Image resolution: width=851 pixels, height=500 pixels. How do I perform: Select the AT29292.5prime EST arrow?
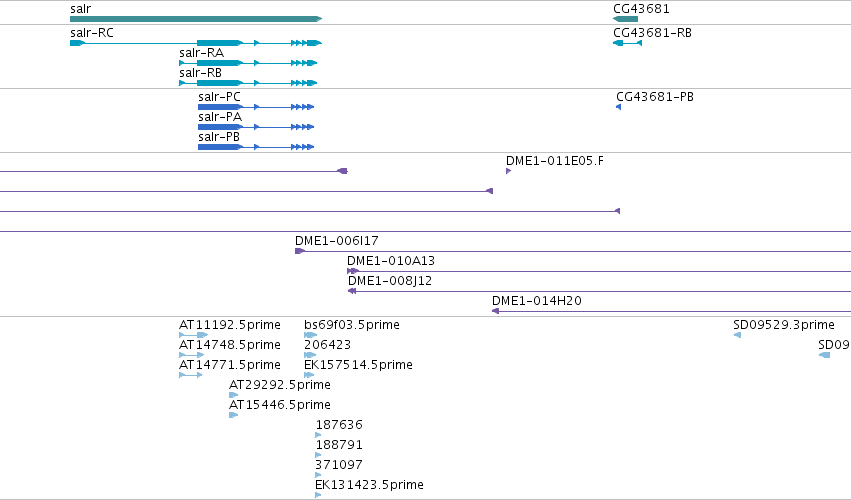[233, 395]
